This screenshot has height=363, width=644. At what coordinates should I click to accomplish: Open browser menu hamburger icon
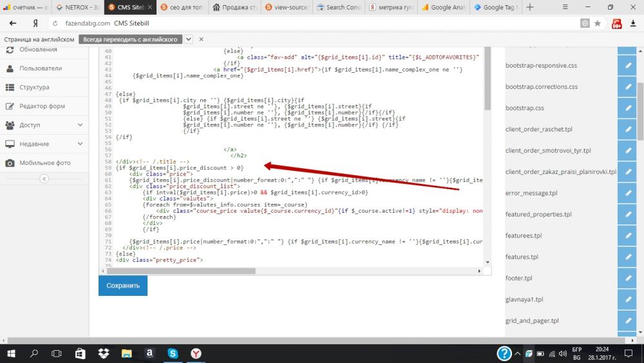click(565, 7)
